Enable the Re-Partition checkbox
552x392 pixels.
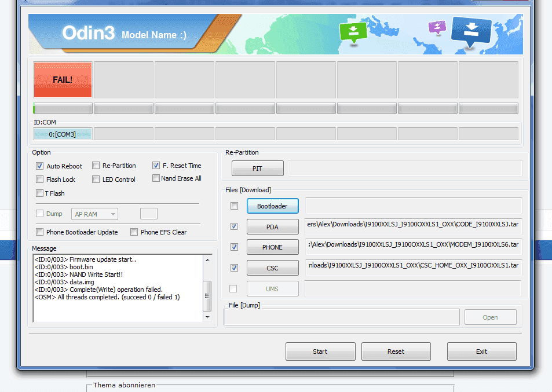[96, 166]
